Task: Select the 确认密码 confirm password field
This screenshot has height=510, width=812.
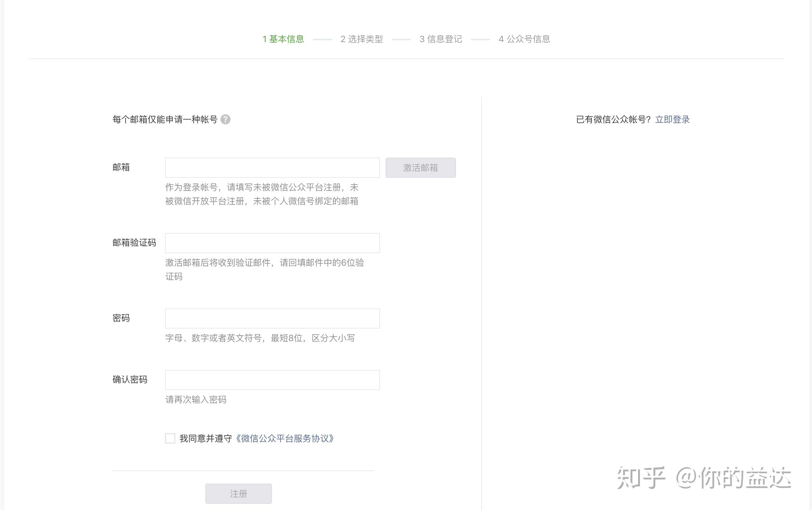Action: coord(272,380)
